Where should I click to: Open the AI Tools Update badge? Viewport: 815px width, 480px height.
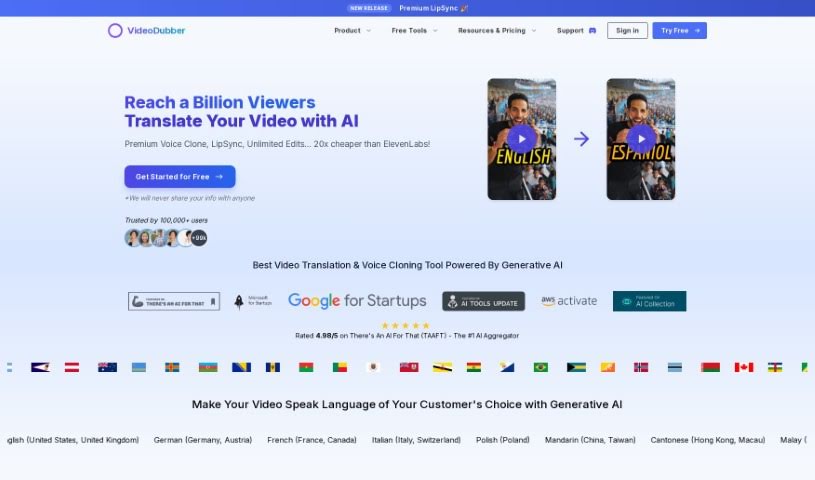click(483, 301)
